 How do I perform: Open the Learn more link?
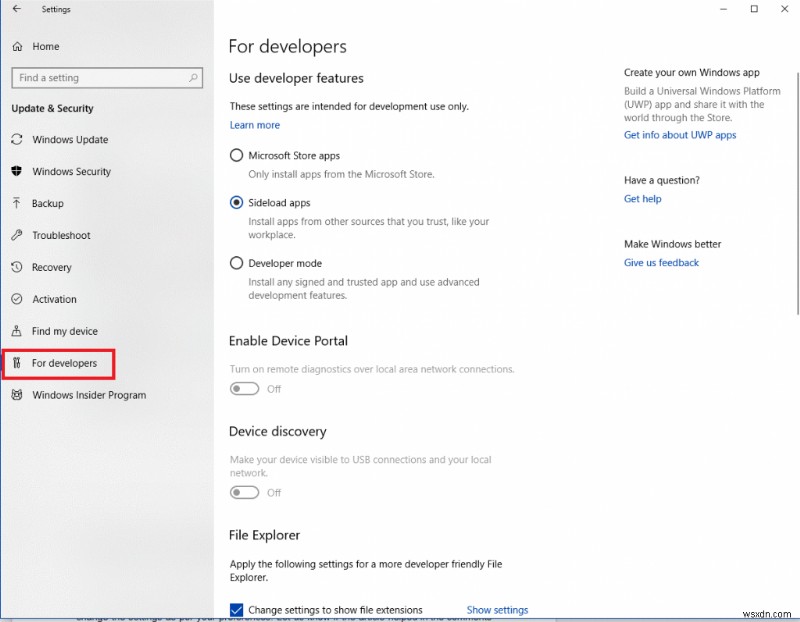(254, 124)
